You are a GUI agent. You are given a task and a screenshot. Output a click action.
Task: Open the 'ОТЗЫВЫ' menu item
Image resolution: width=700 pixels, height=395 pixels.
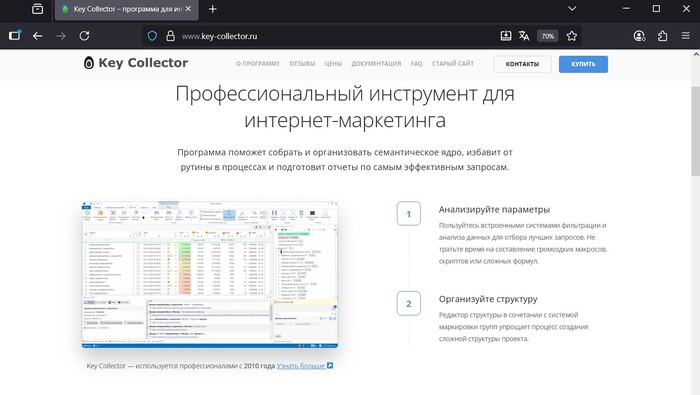click(302, 64)
